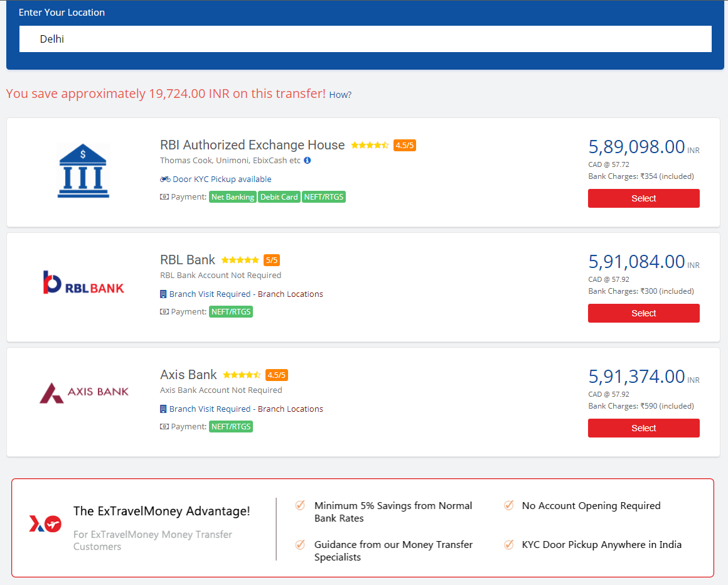Click checkmark icon beside Minimum 5% Savings
Screen dimensions: 728x585
click(301, 505)
